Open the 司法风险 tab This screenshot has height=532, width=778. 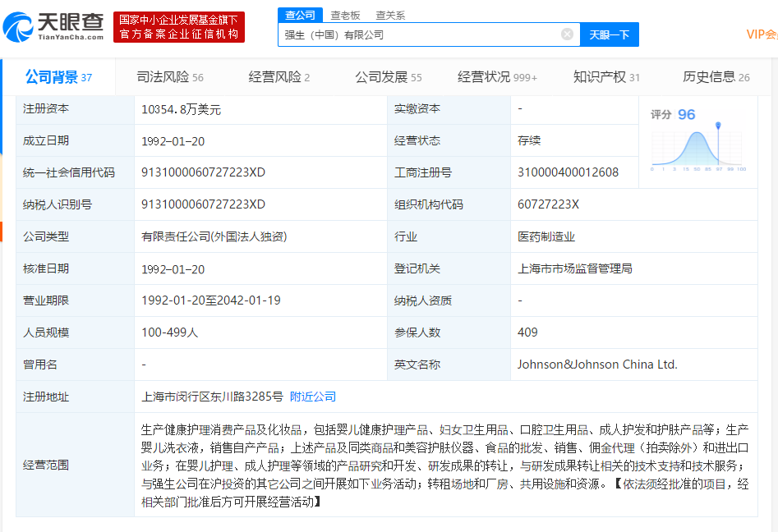click(x=170, y=77)
